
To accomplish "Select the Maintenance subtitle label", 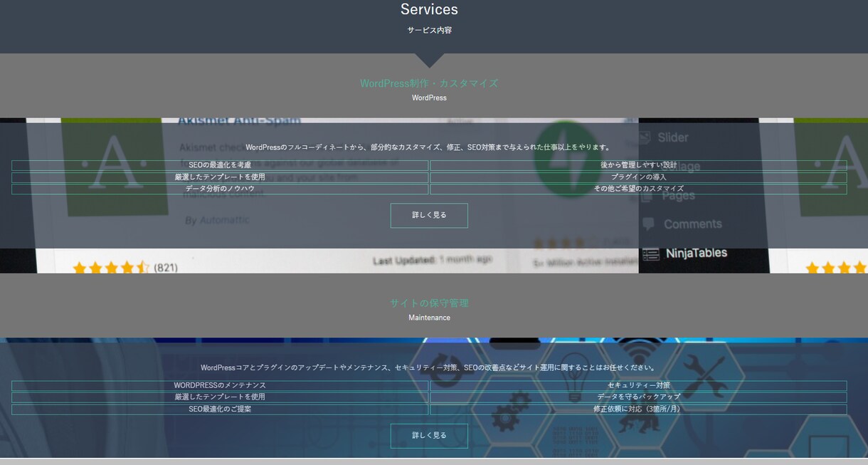I will click(429, 318).
